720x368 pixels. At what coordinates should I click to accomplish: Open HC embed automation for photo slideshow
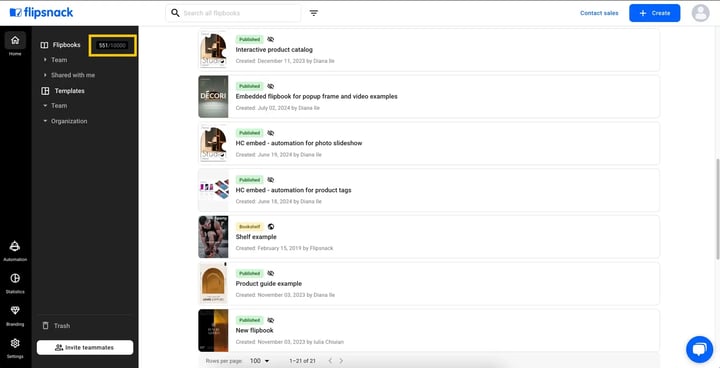299,143
